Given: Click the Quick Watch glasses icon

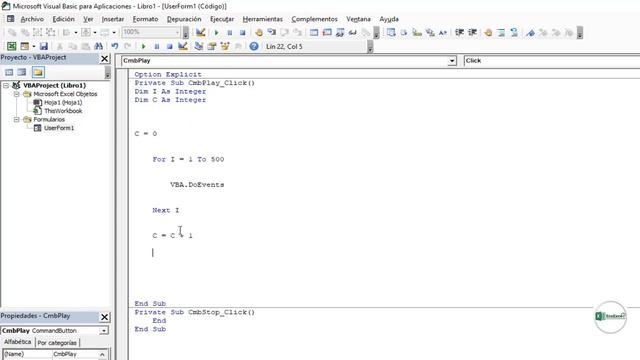Looking at the screenshot, I should click(353, 32).
